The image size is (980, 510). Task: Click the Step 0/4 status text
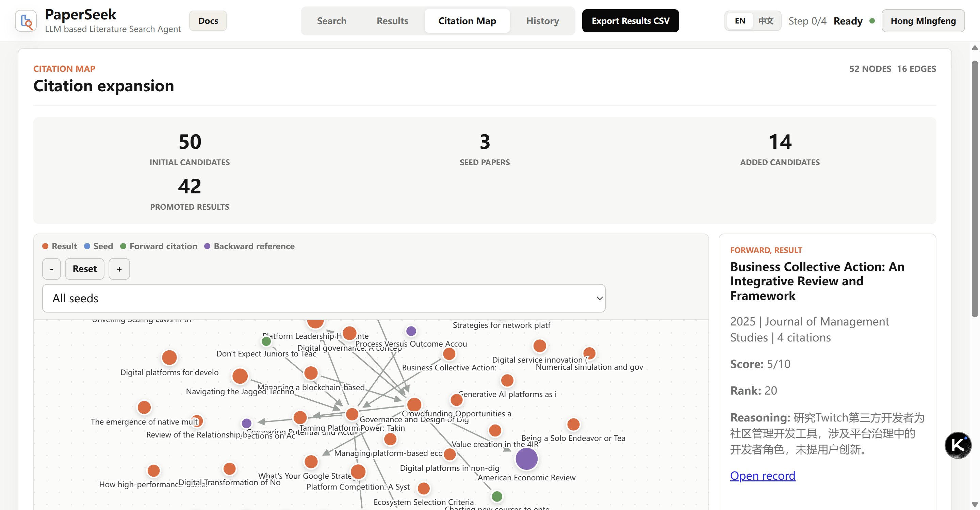point(807,21)
